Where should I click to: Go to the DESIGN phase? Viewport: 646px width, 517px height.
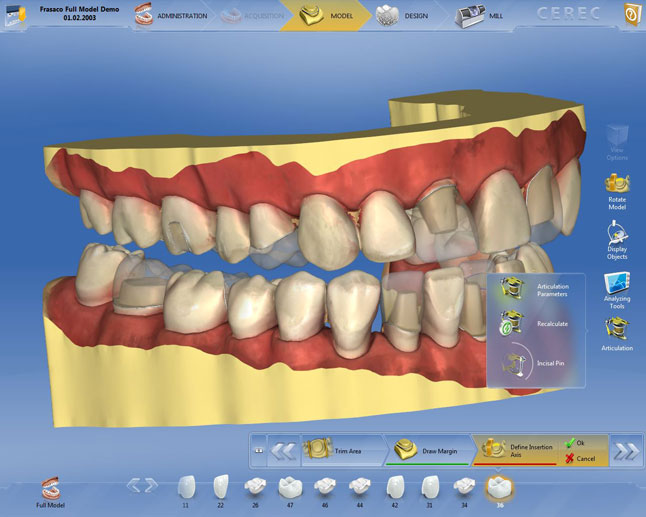click(402, 16)
